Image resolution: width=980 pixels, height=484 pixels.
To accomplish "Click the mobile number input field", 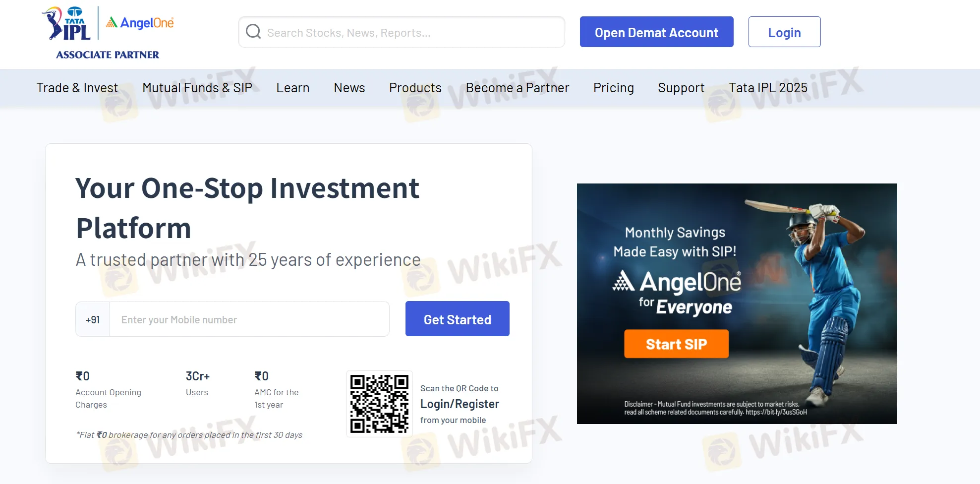I will pyautogui.click(x=249, y=319).
